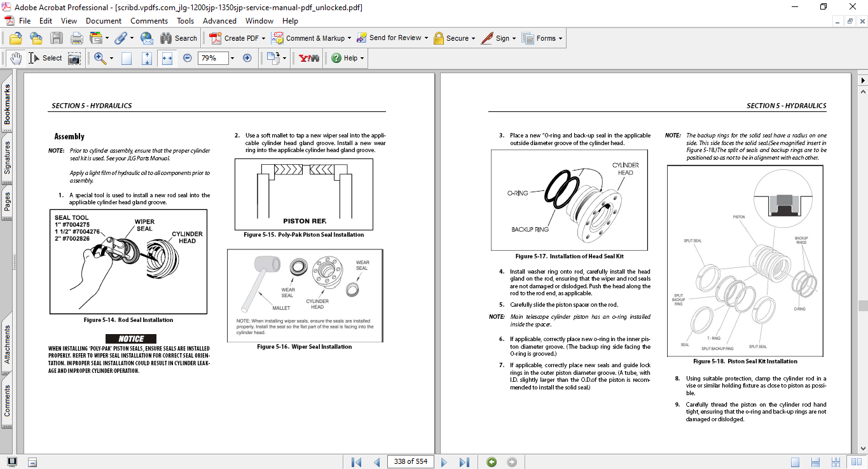Click the page number field 338 of 554
Screen dimensions: 868x469
(410, 461)
